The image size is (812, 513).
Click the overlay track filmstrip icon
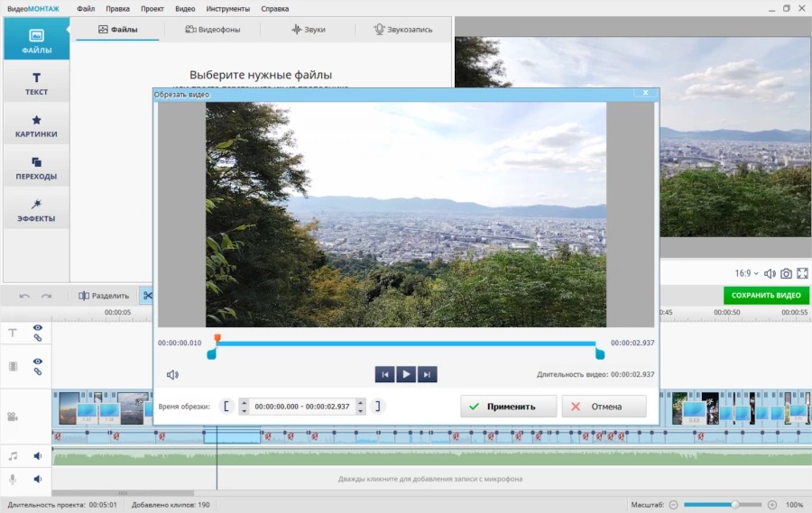click(x=13, y=367)
